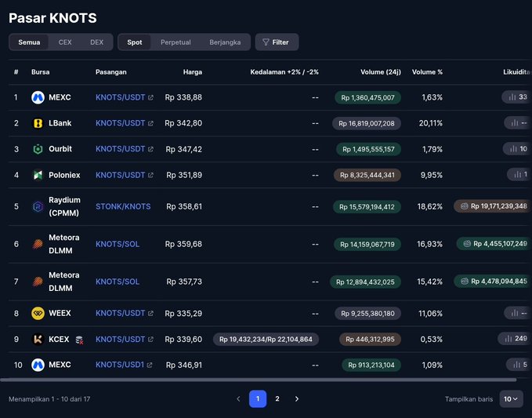
Task: Click the volume badge Rp 446,312,995
Action: tap(370, 340)
